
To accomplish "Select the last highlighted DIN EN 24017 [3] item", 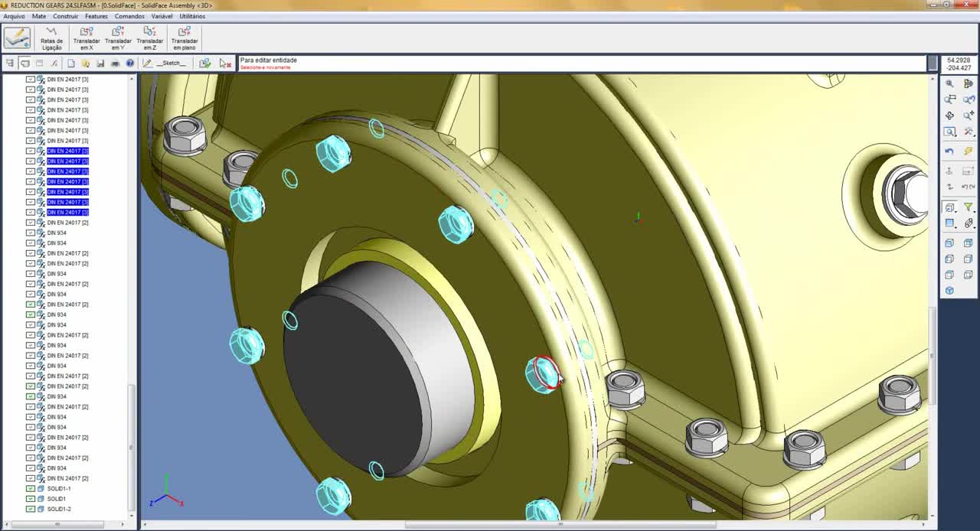I will [x=67, y=212].
